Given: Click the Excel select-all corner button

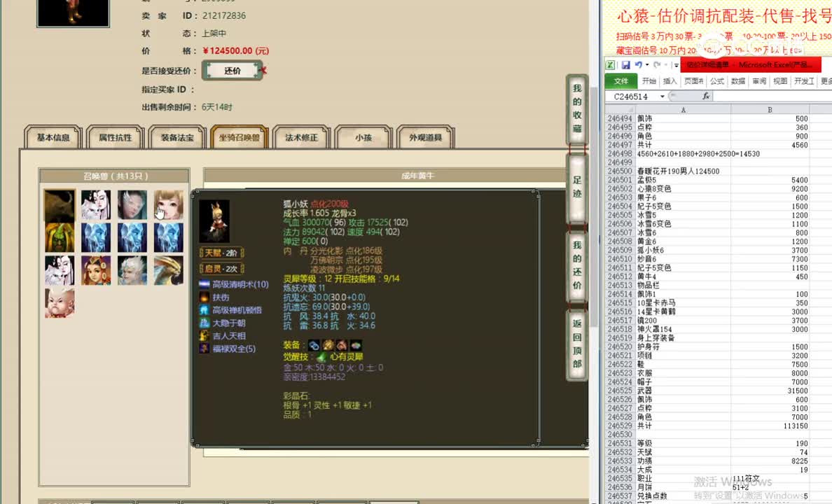Looking at the screenshot, I should [620, 110].
